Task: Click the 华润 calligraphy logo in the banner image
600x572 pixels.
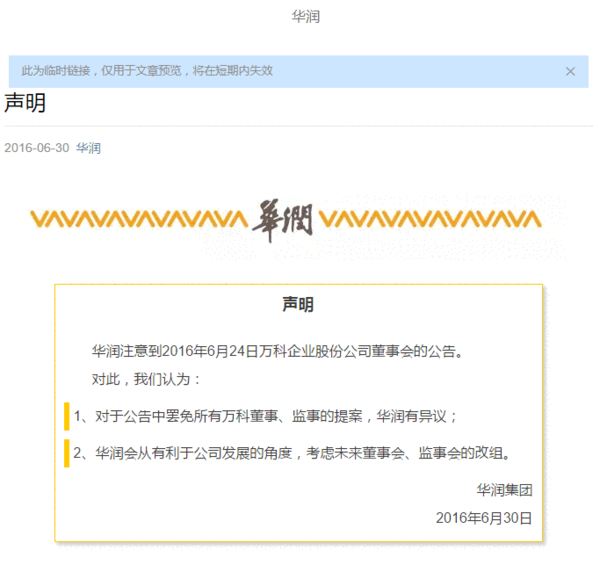Action: (x=283, y=220)
